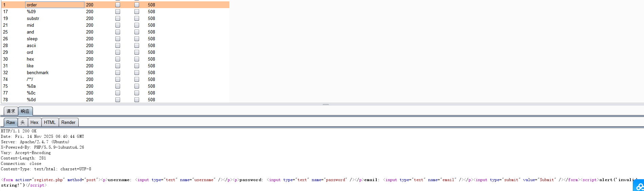Toggle right checkbox in the 'substr' row

[137, 18]
